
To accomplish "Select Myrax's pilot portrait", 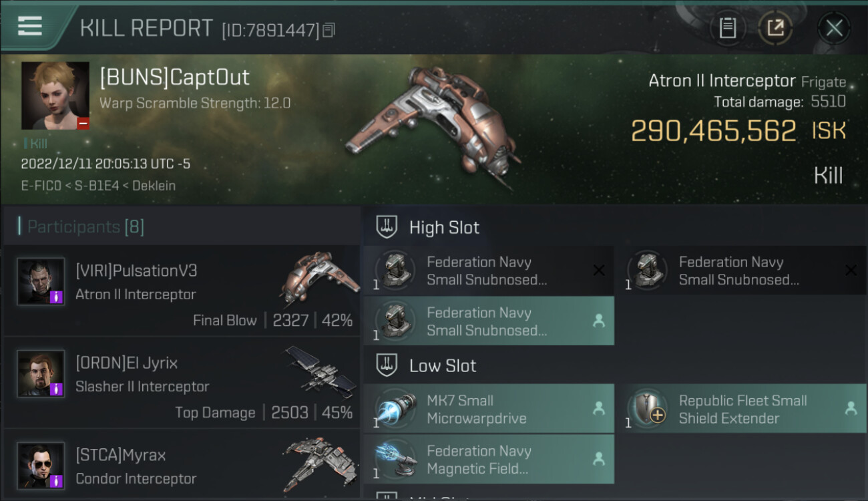I will 41,466.
